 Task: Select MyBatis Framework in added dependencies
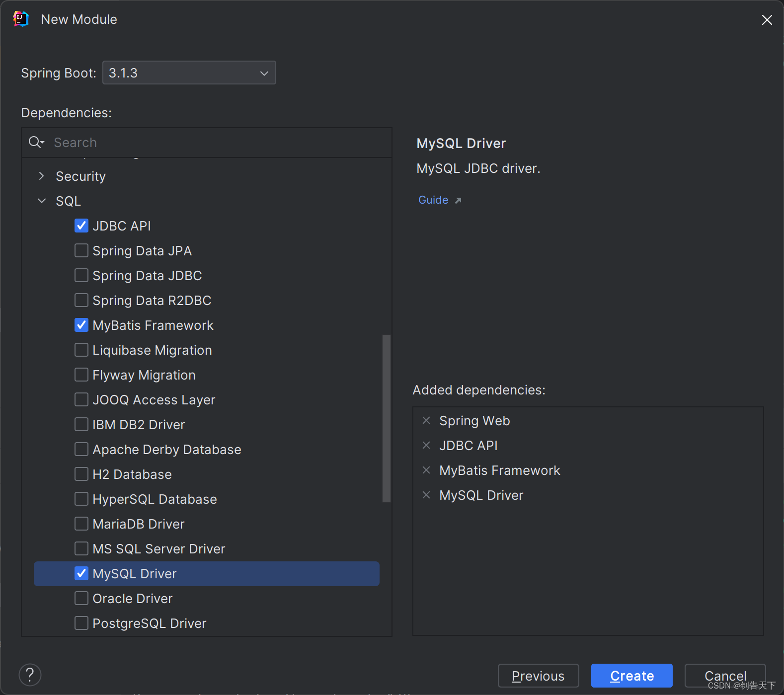[x=499, y=470]
